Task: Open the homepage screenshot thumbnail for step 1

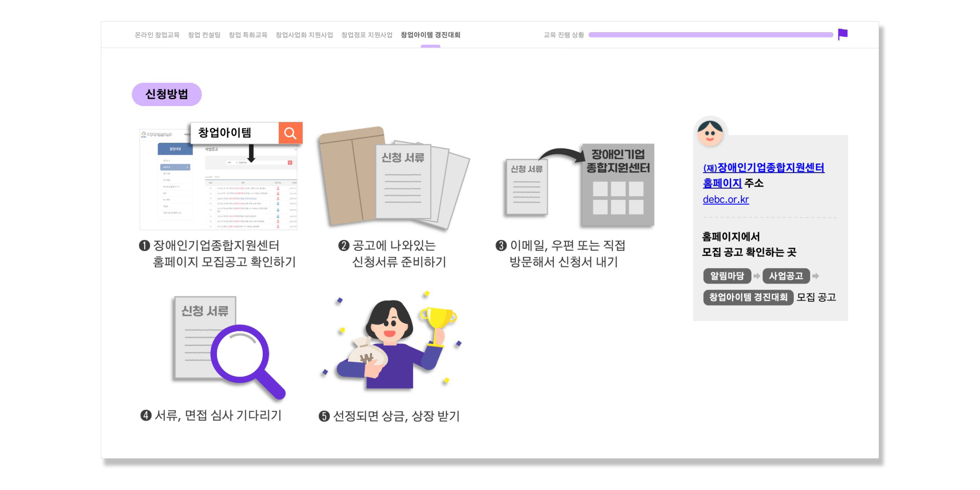Action: [218, 180]
